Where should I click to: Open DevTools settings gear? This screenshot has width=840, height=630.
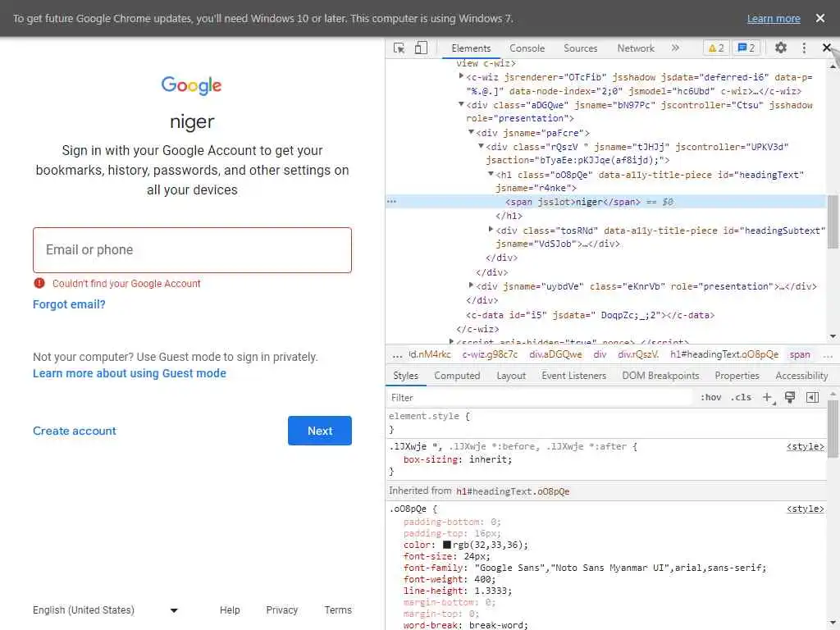point(781,48)
